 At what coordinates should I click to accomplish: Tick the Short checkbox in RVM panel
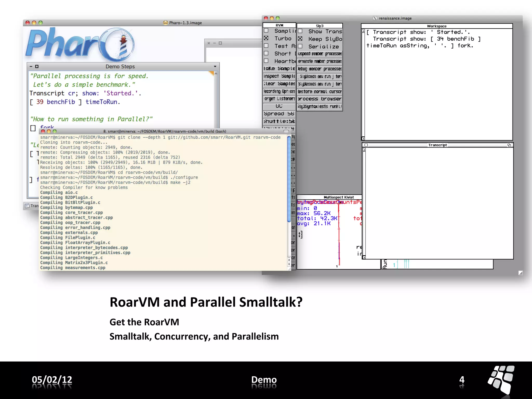[266, 53]
